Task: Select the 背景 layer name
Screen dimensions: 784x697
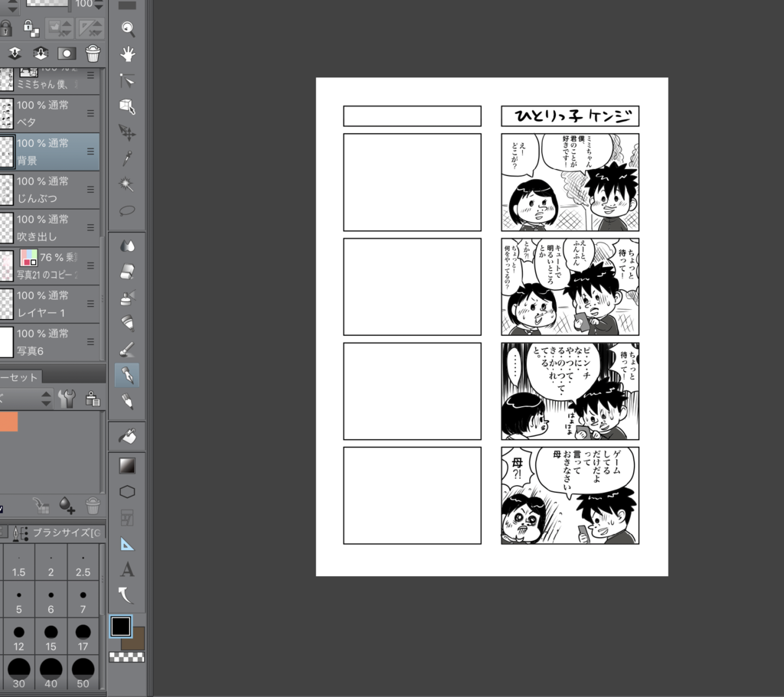Action: point(27,161)
